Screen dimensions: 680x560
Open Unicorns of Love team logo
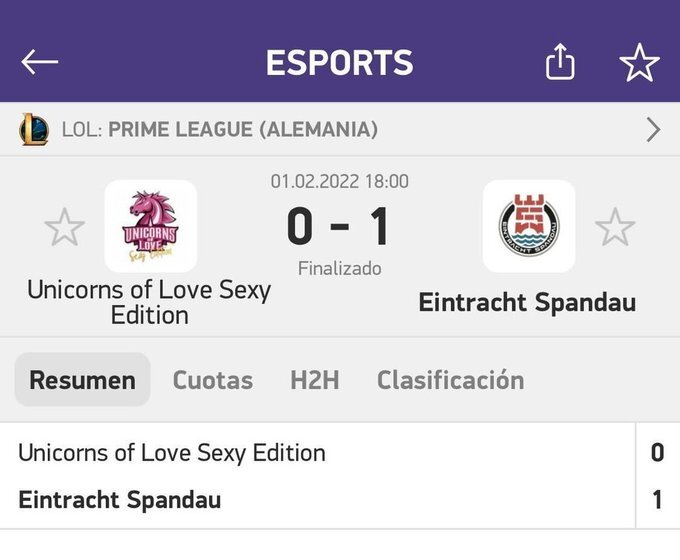[x=150, y=226]
